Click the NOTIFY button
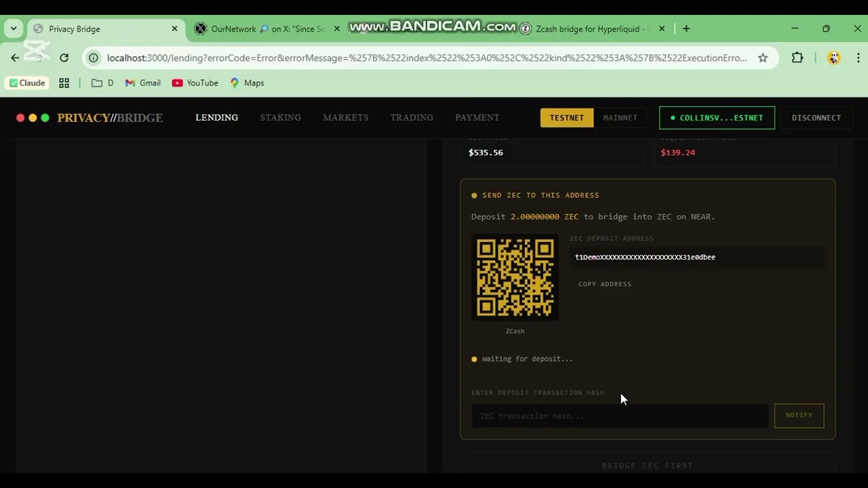 tap(799, 415)
